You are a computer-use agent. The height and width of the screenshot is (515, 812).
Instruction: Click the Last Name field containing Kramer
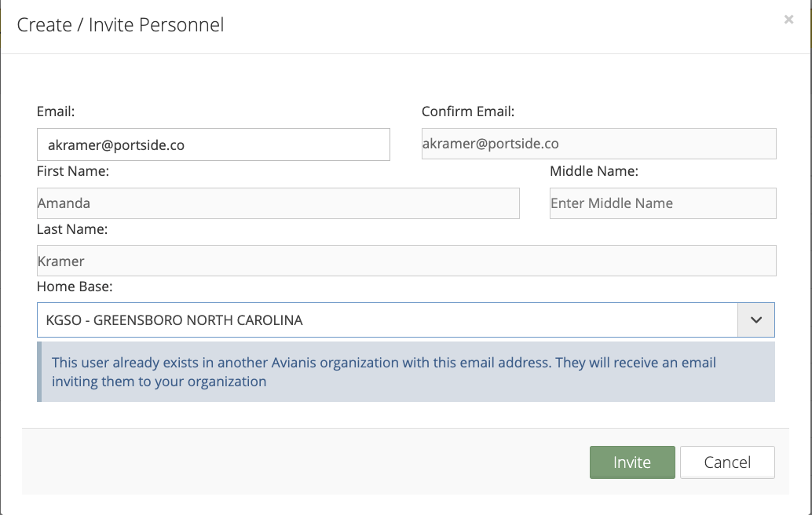tap(406, 261)
